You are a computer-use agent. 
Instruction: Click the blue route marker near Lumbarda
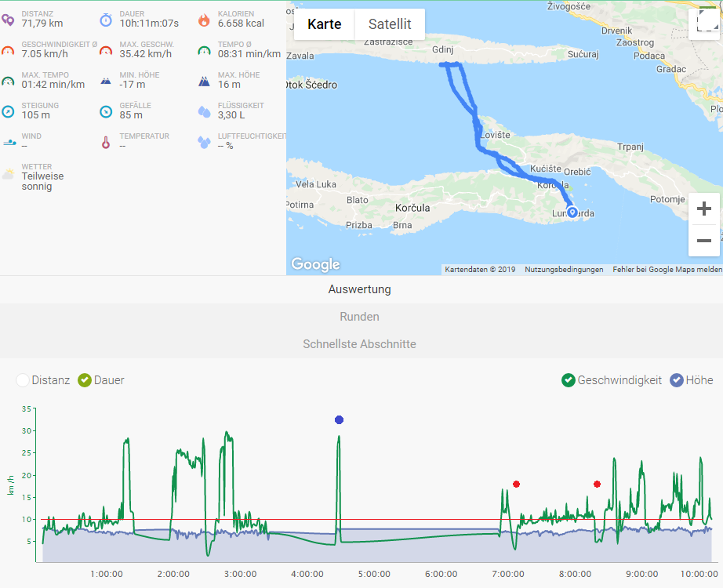pyautogui.click(x=572, y=211)
